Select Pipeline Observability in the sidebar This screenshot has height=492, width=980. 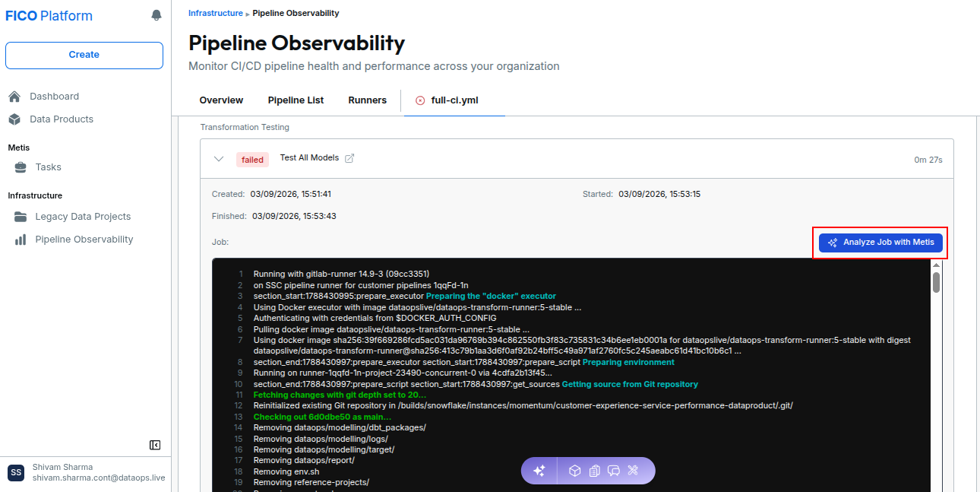[84, 240]
